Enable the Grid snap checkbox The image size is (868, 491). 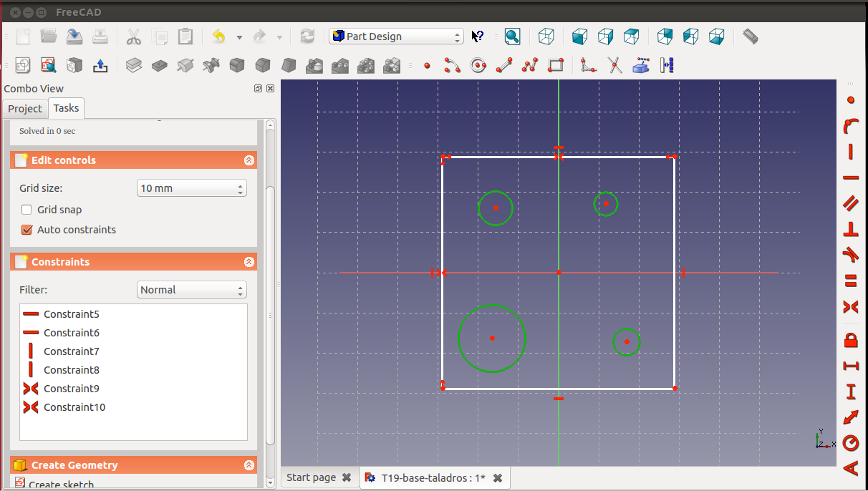27,210
